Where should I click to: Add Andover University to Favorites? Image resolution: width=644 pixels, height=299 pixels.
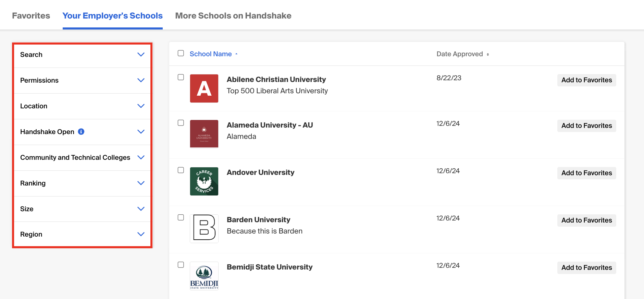[586, 173]
